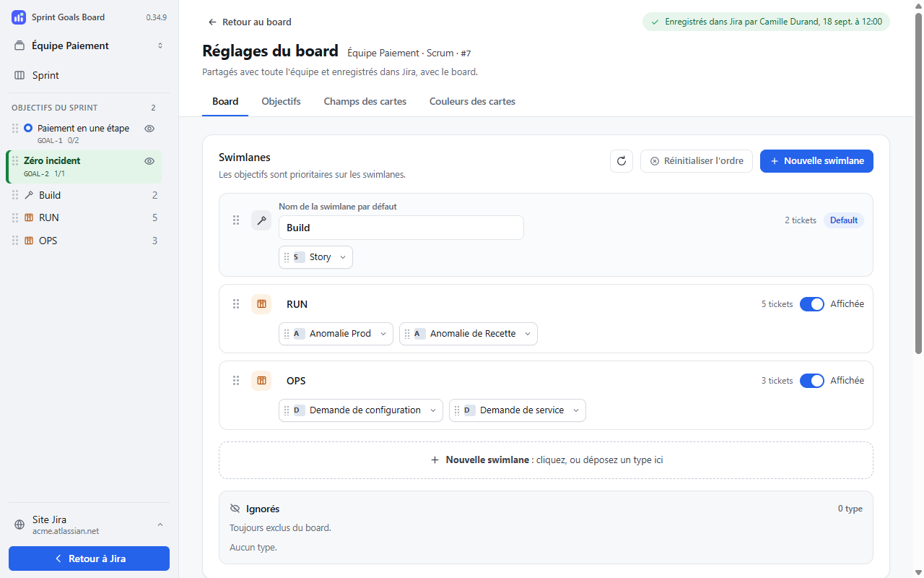This screenshot has width=924, height=578.
Task: Switch to the Couleurs des cartes tab
Action: (472, 102)
